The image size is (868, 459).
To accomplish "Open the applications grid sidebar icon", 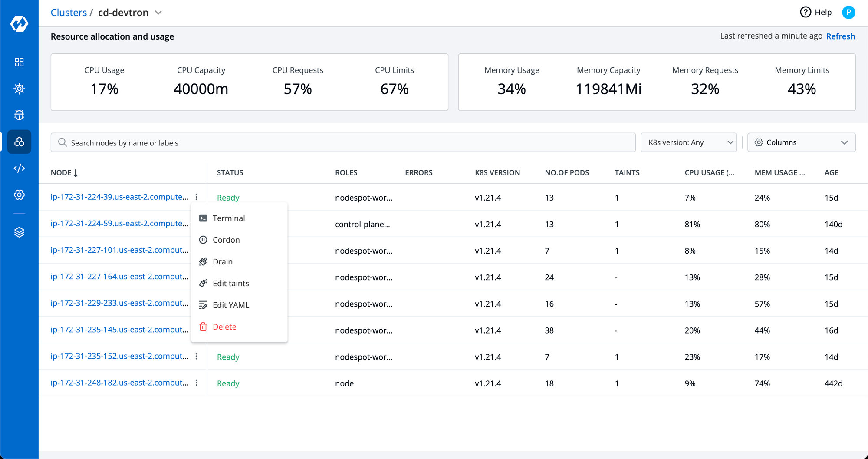I will [19, 62].
